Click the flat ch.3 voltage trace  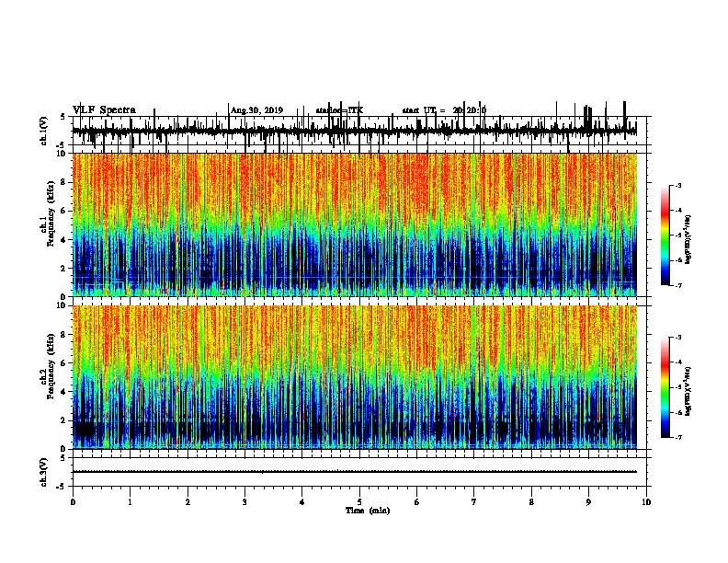[355, 472]
